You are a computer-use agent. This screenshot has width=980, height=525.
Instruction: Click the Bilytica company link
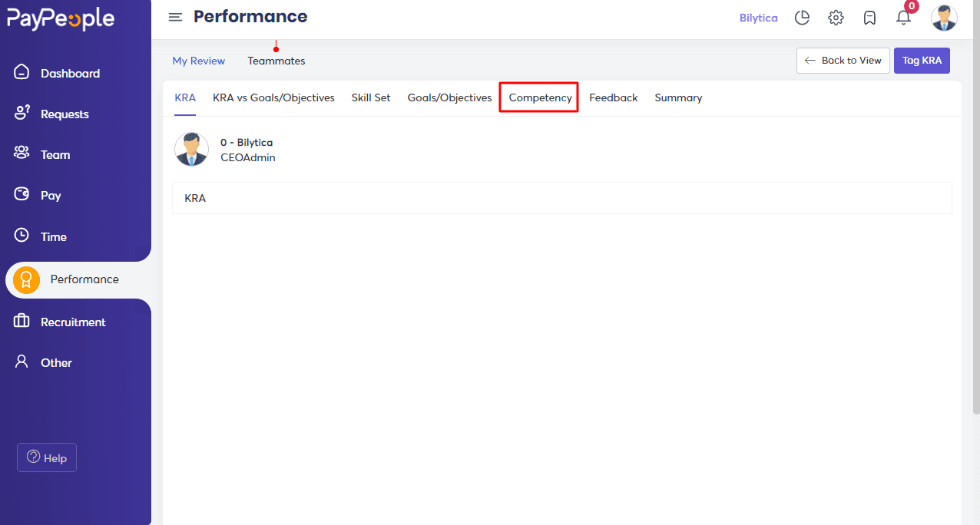pos(758,18)
